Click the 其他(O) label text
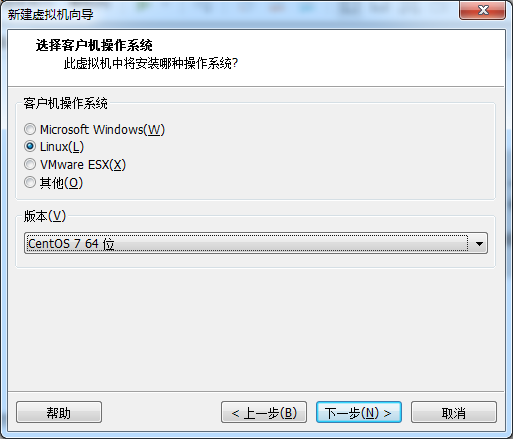Viewport: 513px width, 439px height. 61,182
